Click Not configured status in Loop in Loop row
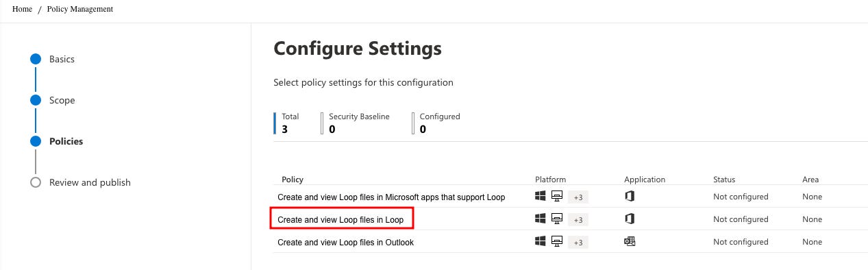The image size is (868, 270). [x=741, y=219]
